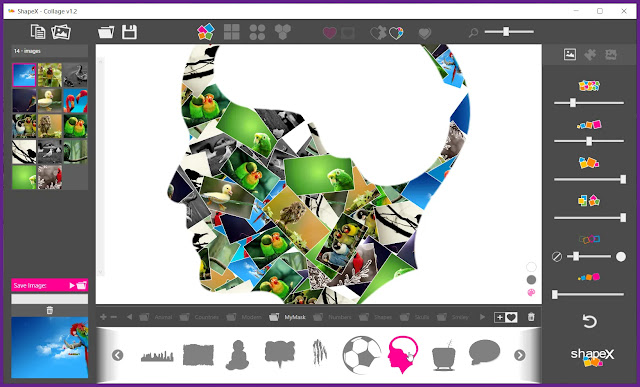Select the MyMask folder

287,317
